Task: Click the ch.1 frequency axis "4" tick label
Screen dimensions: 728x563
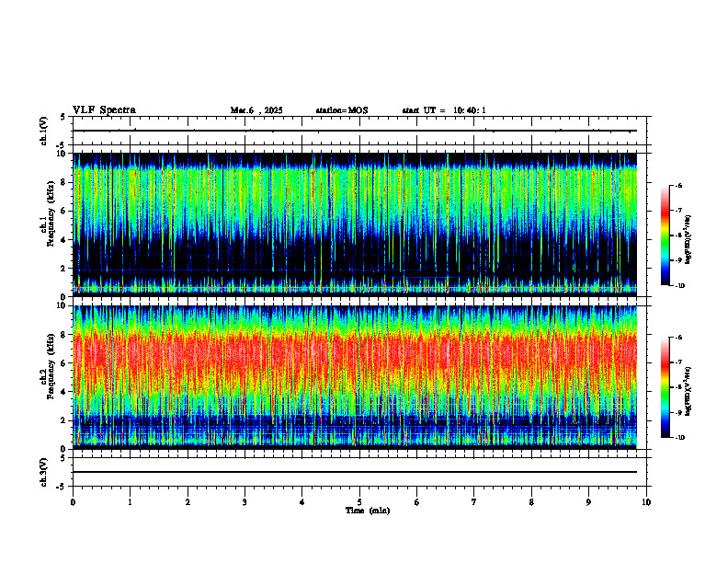Action: (64, 240)
